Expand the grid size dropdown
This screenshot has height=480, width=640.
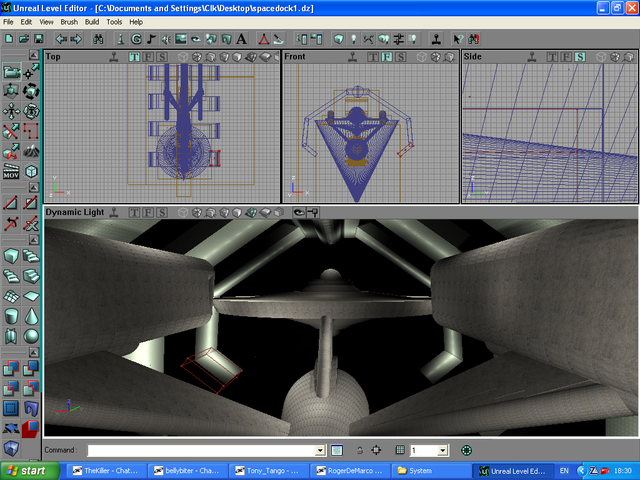coord(443,451)
